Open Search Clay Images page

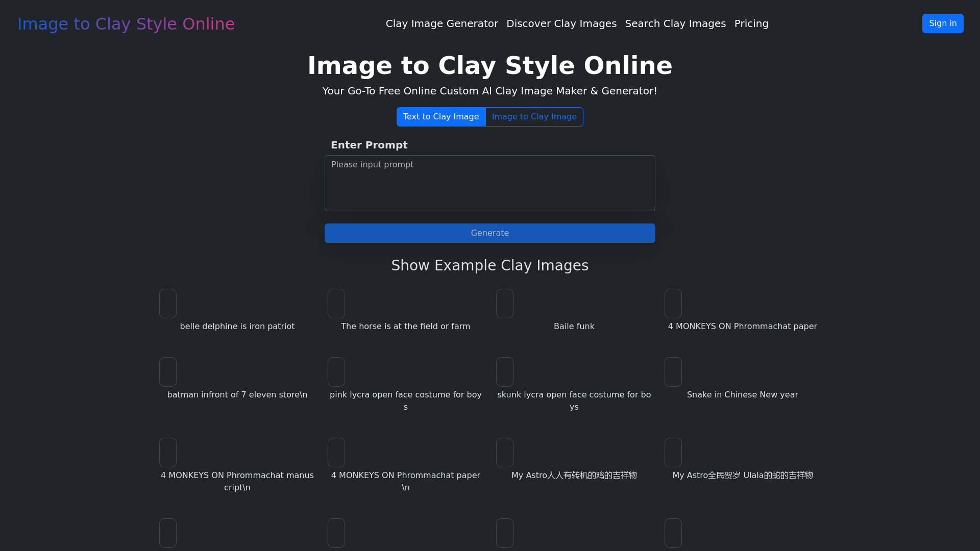click(x=675, y=24)
